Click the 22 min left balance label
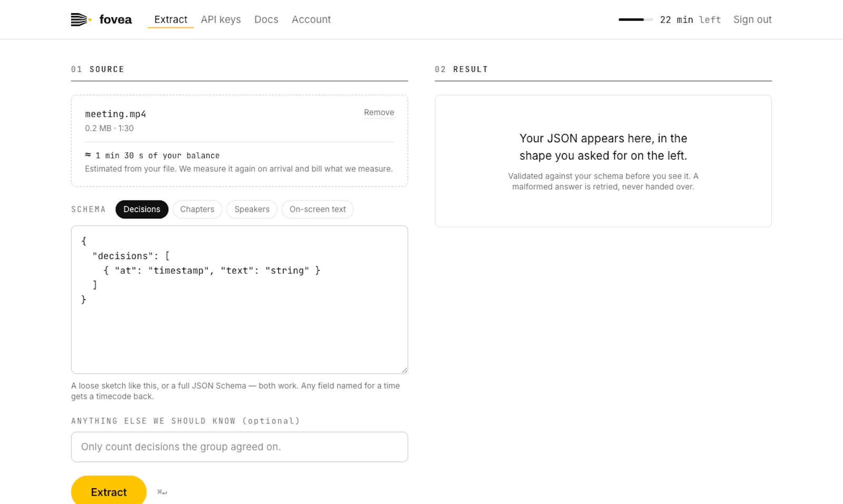Screen dimensions: 843x504 [x=690, y=19]
